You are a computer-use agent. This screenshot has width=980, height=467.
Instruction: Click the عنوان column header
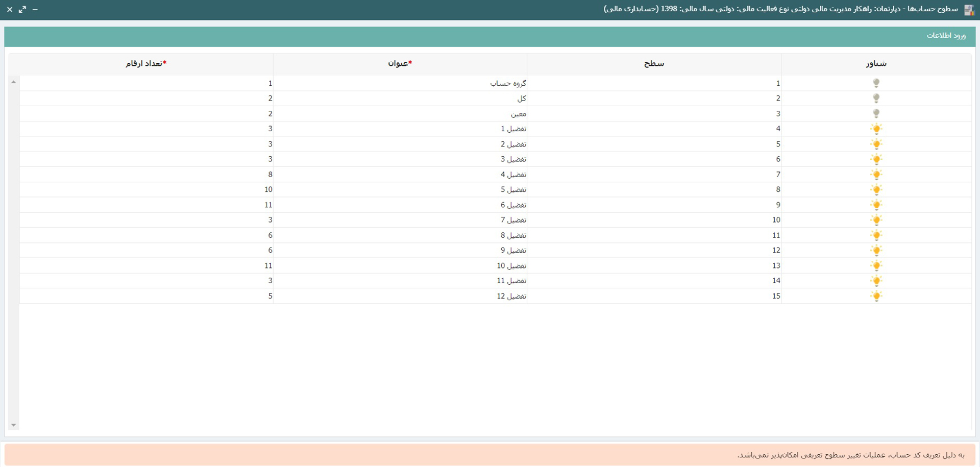point(400,64)
